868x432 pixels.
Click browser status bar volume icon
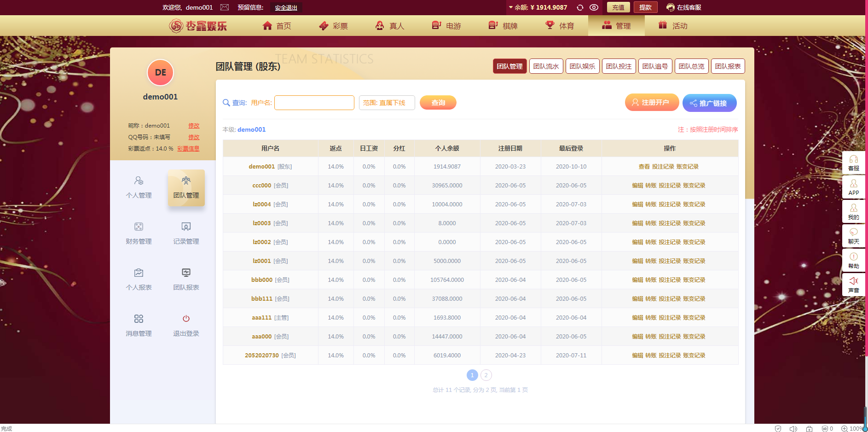pos(793,429)
